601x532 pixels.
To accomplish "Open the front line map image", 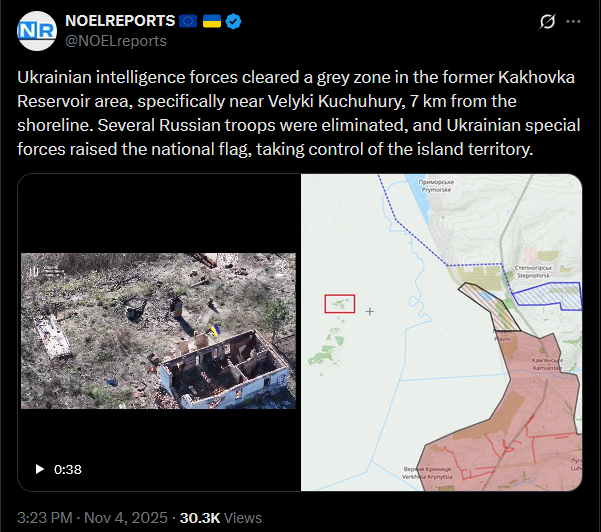I will pyautogui.click(x=442, y=332).
